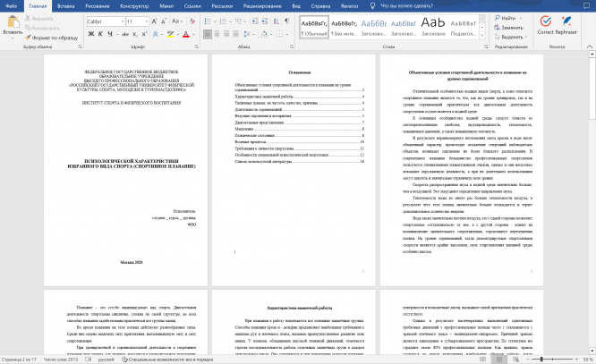Clear all formatting with the eraser icon
596x364 pixels.
[x=192, y=21]
